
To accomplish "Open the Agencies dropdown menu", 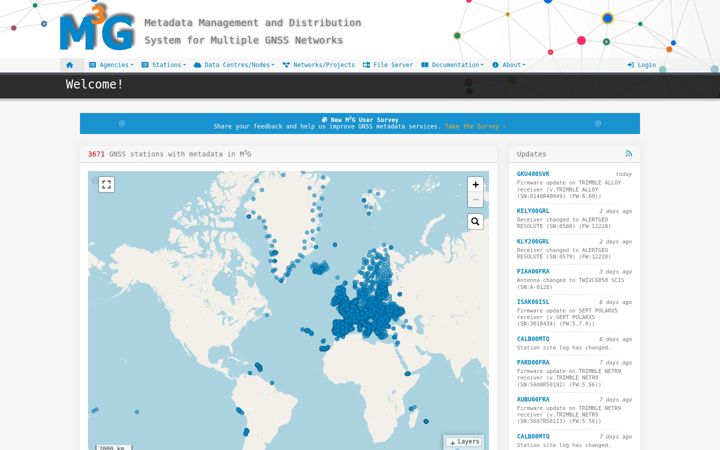I will click(111, 65).
